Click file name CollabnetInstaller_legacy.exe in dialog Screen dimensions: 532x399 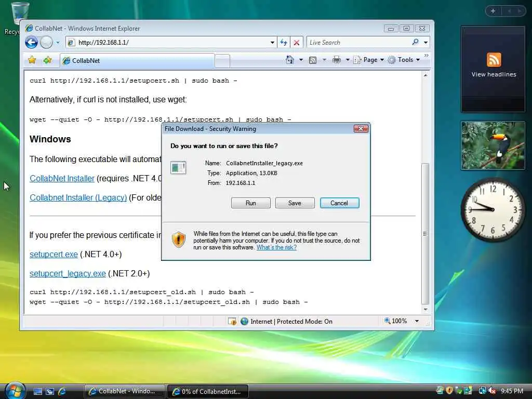coord(264,163)
